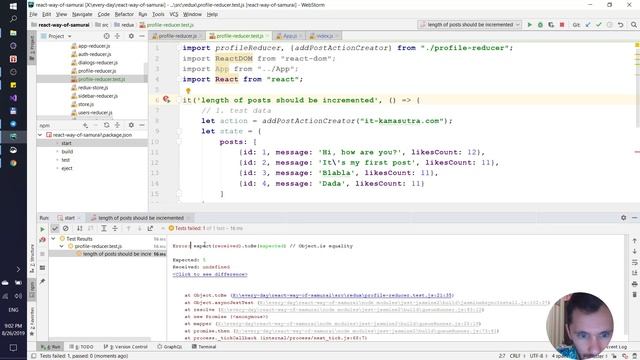Toggle soft-wrap in the test output console
Screen dimensions: 640x360
point(634,262)
